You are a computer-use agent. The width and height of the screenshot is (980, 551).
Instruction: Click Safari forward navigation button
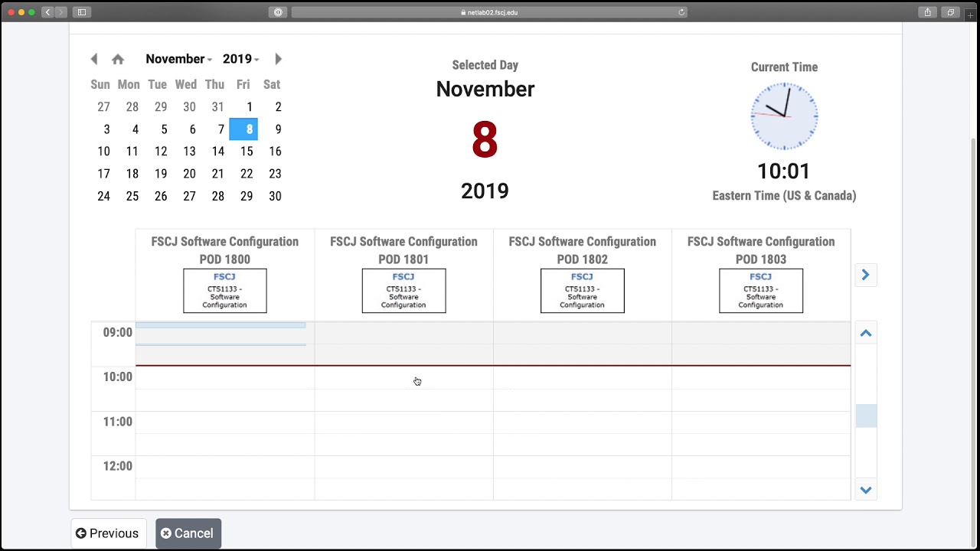tap(60, 12)
